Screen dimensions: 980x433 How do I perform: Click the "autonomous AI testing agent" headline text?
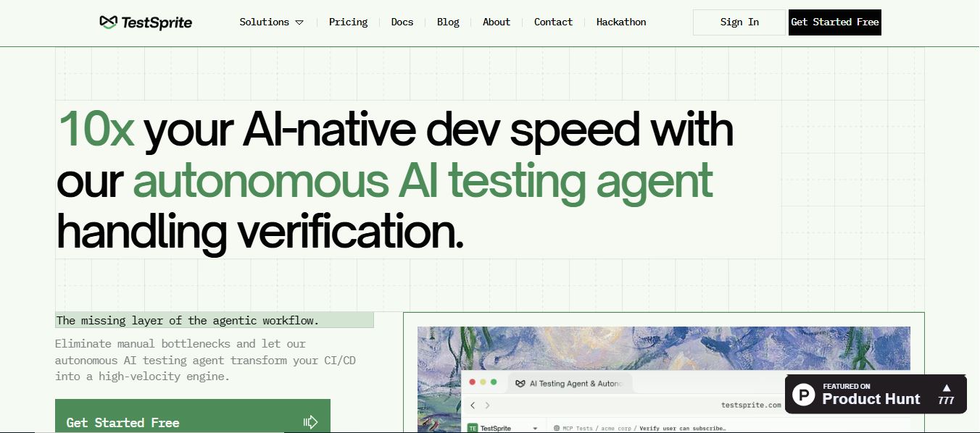click(x=423, y=181)
